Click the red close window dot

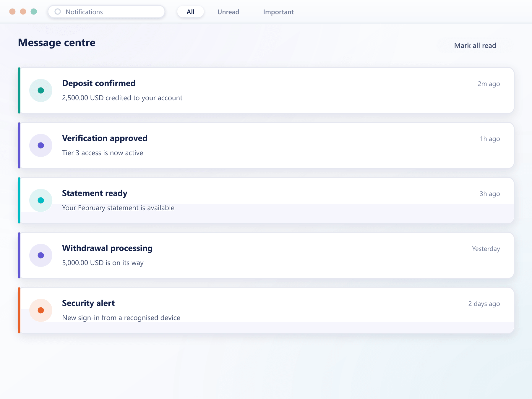pyautogui.click(x=12, y=12)
